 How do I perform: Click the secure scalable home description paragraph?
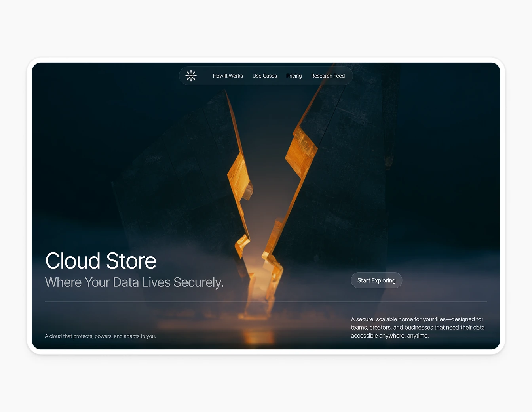pyautogui.click(x=418, y=327)
